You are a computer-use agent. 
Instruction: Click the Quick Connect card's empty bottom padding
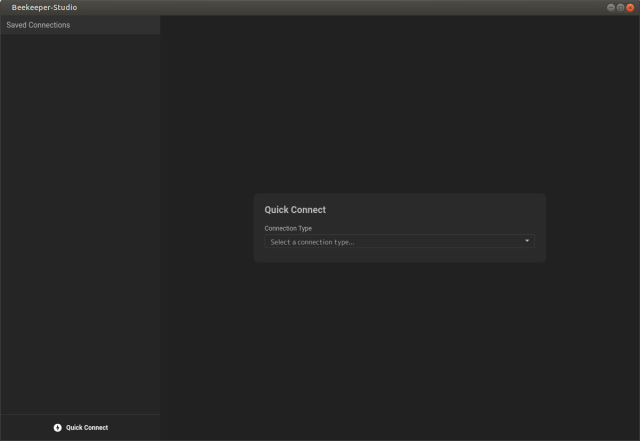click(399, 255)
